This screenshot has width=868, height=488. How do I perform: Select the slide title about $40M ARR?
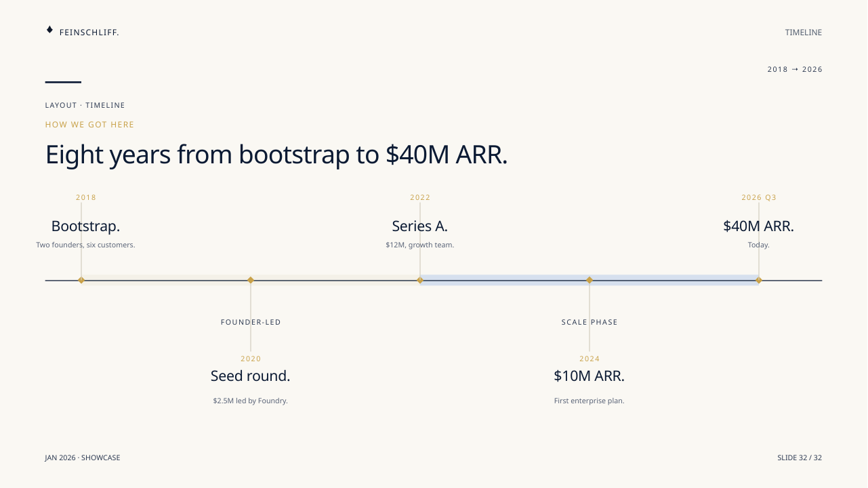tap(276, 155)
